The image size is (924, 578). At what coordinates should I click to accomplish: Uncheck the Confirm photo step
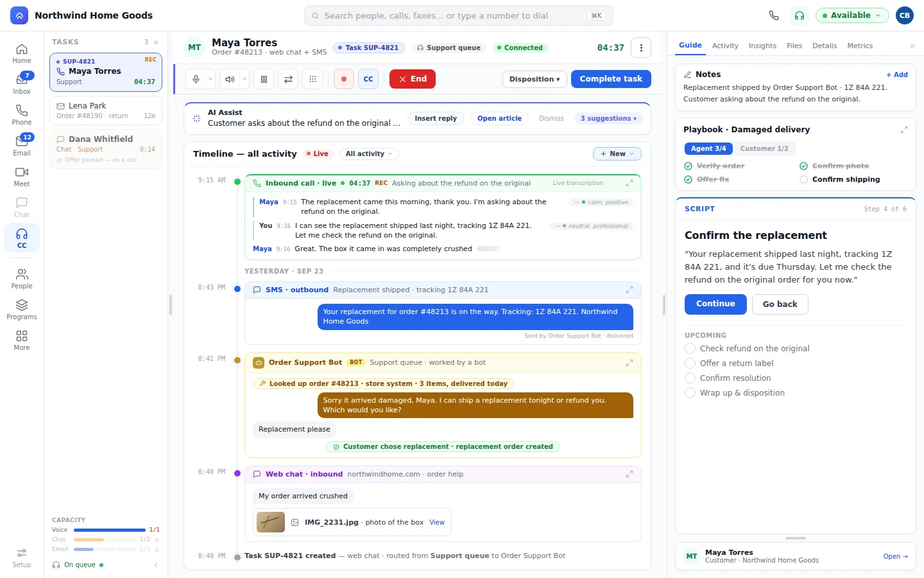pos(803,166)
